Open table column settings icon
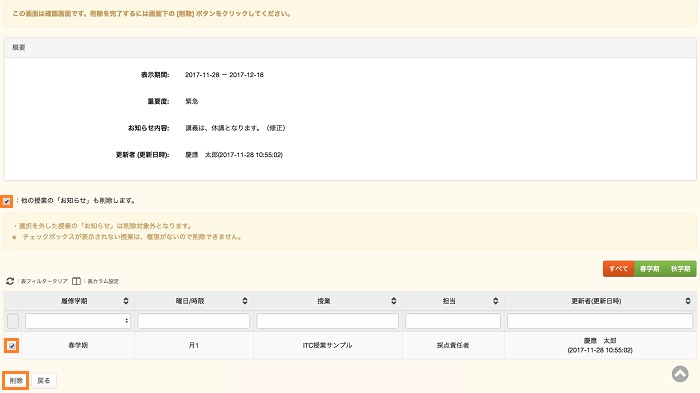 tap(76, 281)
